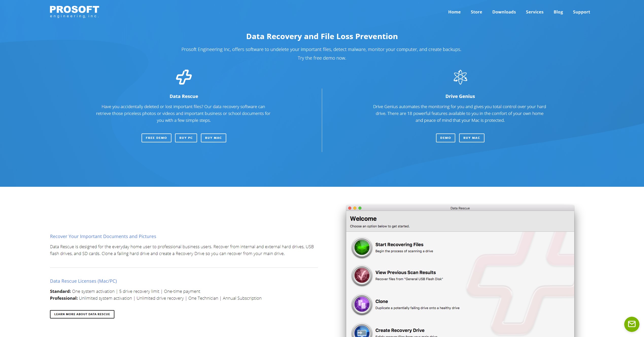Click the Data Rescue cross/plus icon
644x337 pixels.
(x=184, y=76)
